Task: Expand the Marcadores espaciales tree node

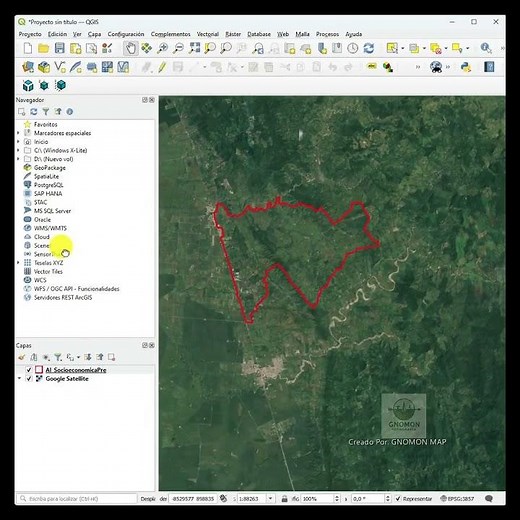Action: click(x=18, y=133)
